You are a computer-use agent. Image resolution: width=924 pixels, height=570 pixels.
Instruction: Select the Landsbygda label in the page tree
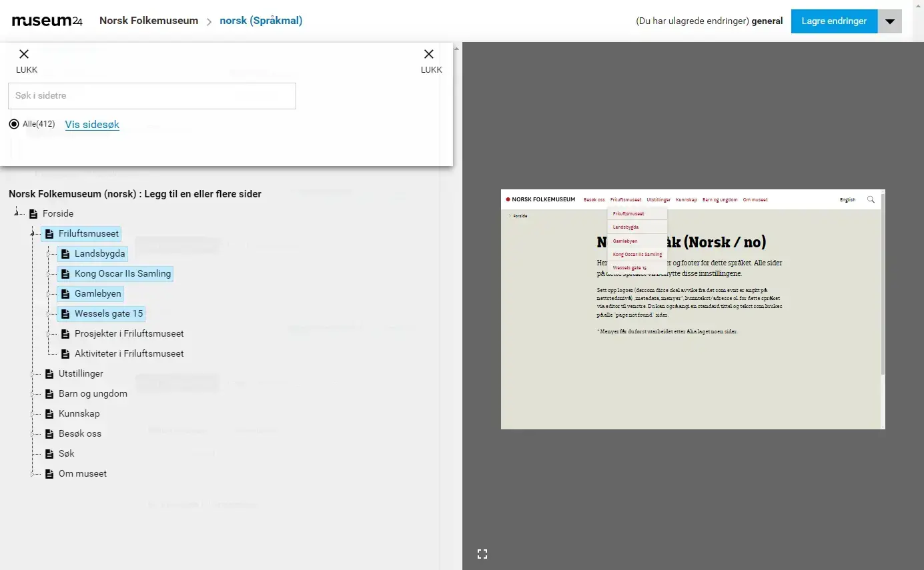point(100,254)
